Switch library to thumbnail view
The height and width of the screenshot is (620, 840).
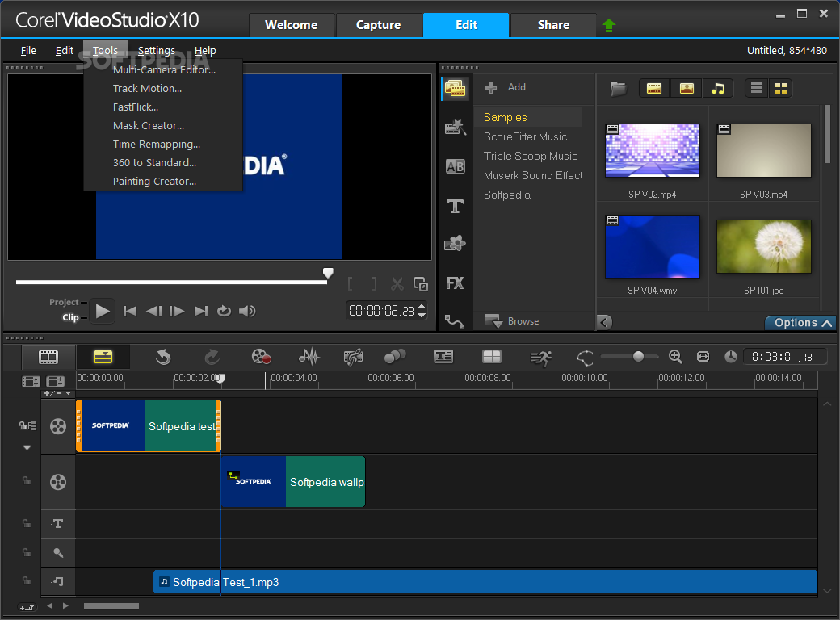click(780, 88)
